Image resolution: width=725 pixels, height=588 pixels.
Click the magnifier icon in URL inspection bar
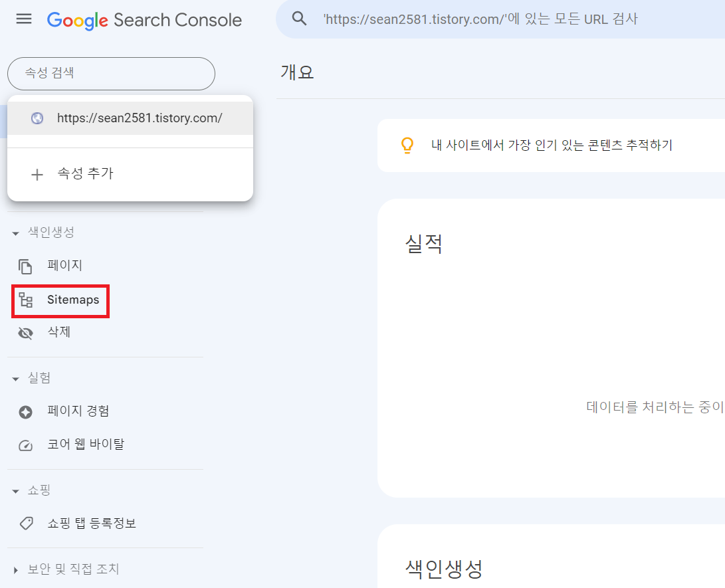point(299,19)
